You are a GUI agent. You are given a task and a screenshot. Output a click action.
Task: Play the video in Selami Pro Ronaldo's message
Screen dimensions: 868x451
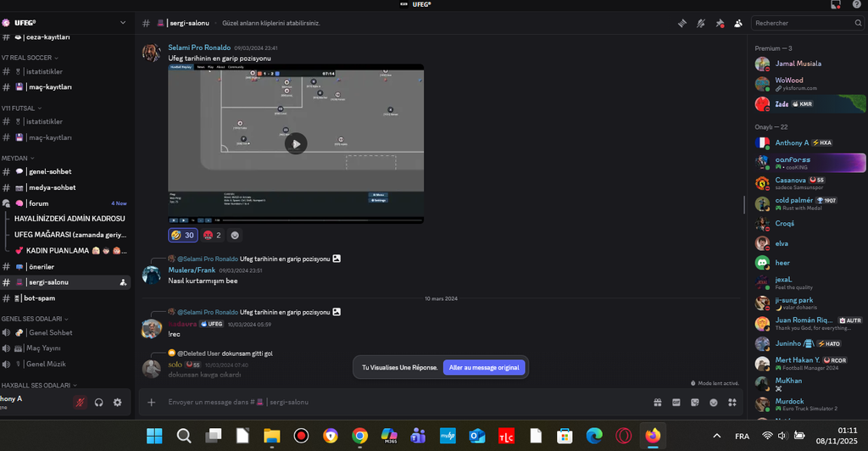pos(295,143)
